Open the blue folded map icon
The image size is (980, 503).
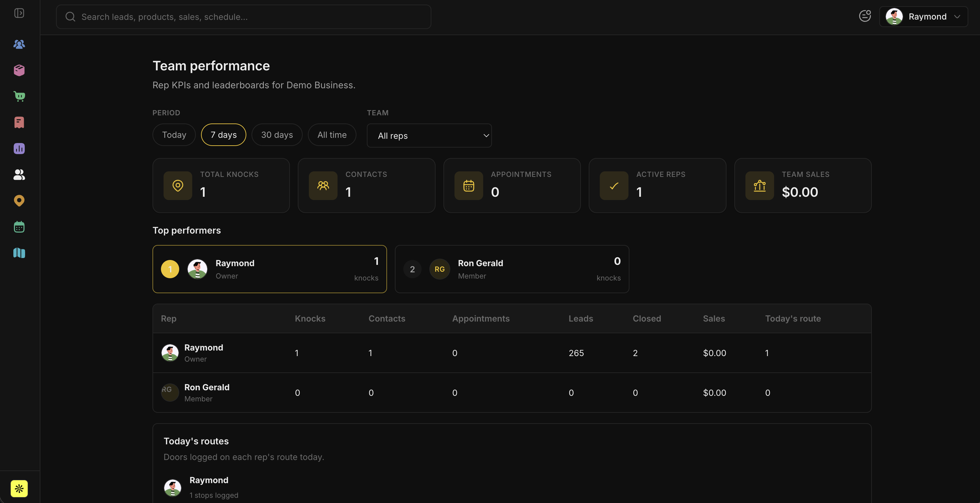[x=19, y=253]
